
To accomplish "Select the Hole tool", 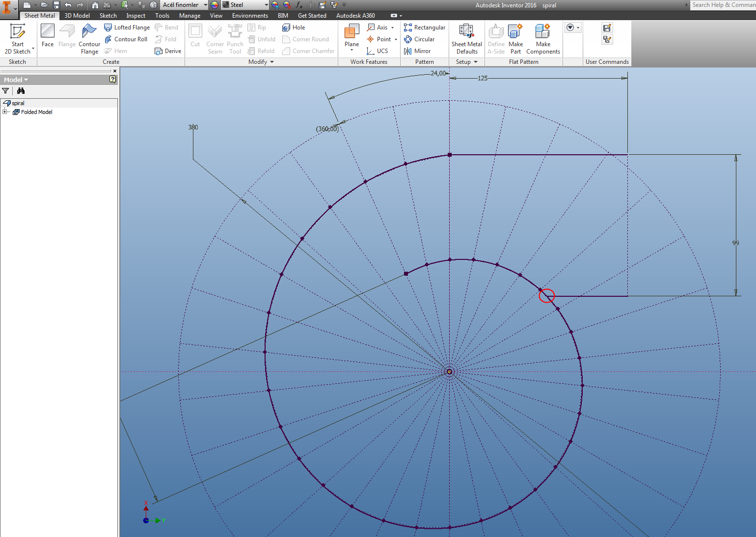I will (x=294, y=28).
